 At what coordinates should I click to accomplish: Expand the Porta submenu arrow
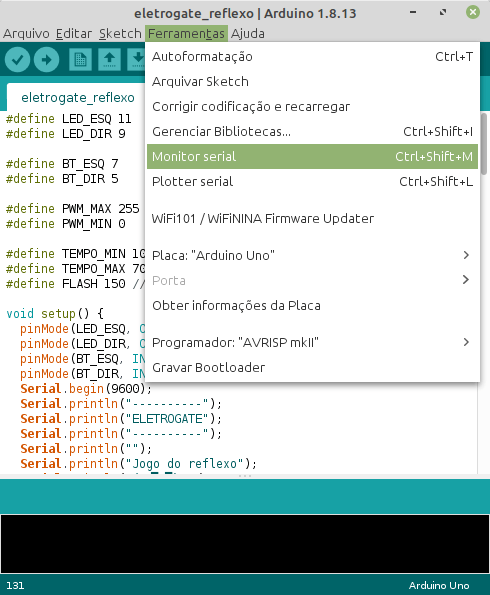[x=466, y=280]
